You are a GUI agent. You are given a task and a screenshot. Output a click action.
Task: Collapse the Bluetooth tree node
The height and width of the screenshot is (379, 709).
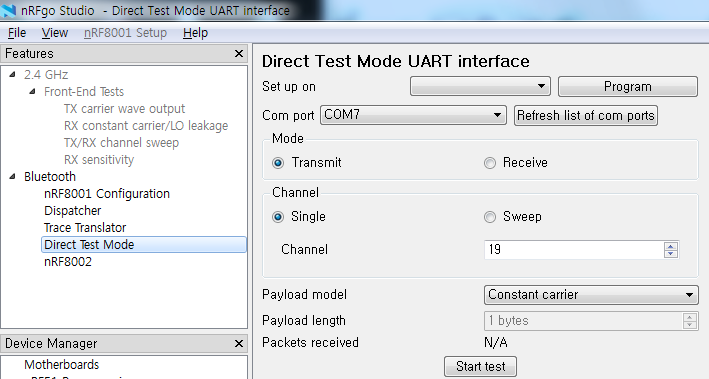click(13, 176)
